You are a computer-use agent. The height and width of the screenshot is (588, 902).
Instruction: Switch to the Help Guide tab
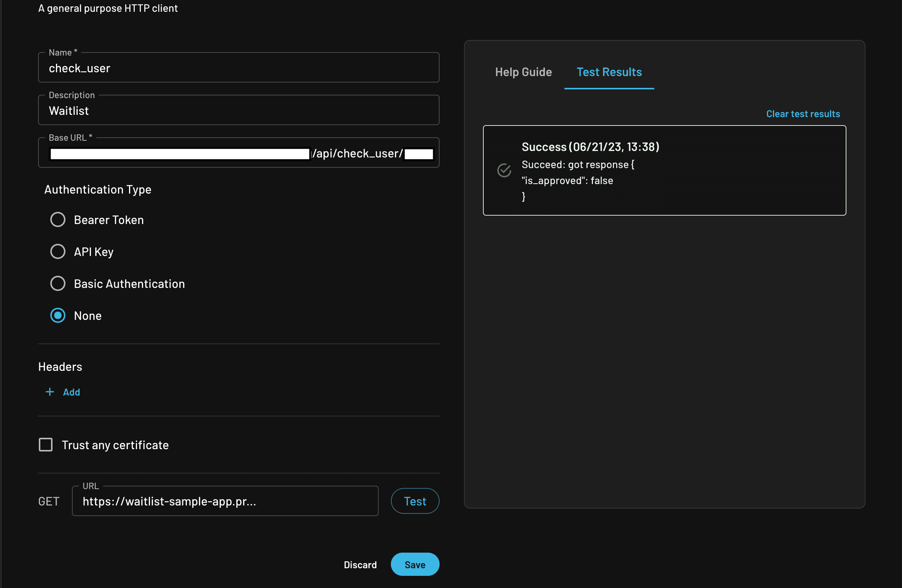[x=523, y=72]
